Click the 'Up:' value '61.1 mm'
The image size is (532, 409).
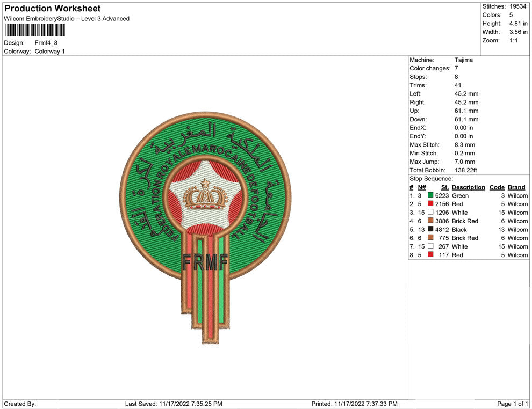pyautogui.click(x=466, y=111)
